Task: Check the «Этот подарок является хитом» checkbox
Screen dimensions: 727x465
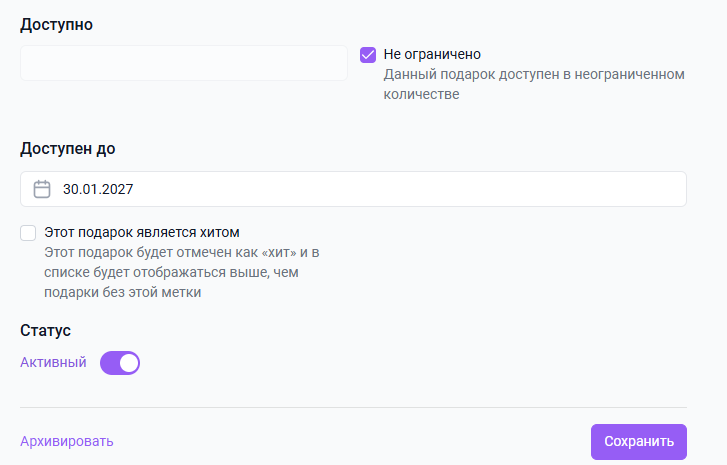Action: point(28,233)
